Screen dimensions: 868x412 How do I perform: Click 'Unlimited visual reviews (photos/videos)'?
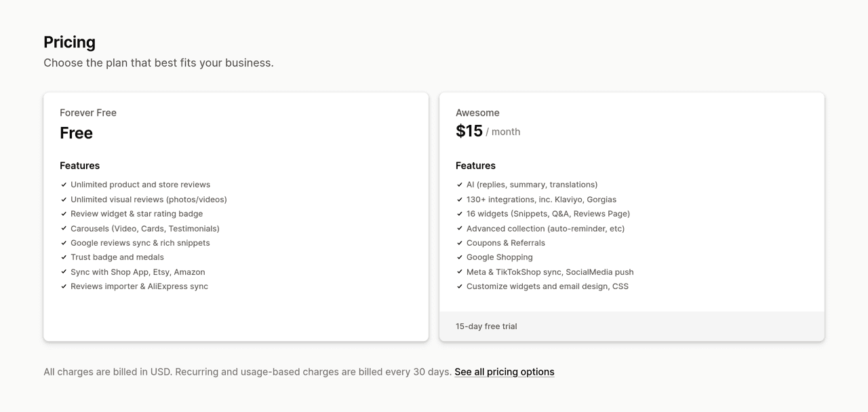pos(149,200)
